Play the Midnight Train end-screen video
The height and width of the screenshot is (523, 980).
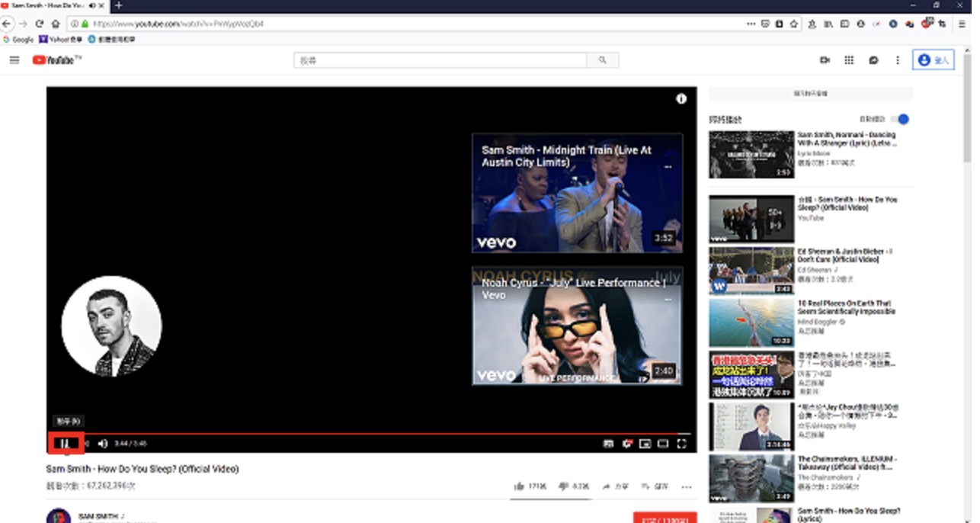click(577, 193)
